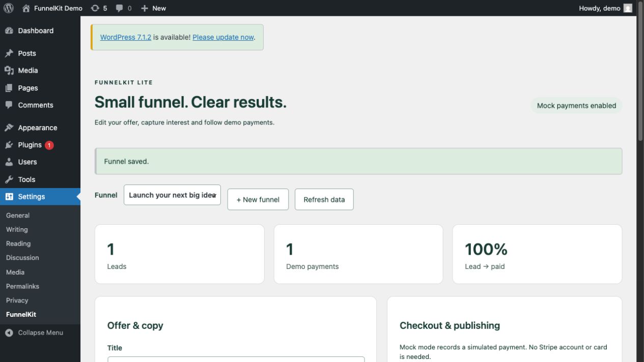Click the Tools wrench icon
644x362 pixels.
coord(9,179)
